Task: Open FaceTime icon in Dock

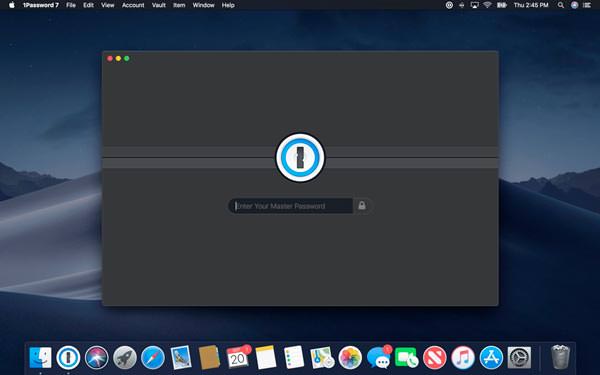Action: [x=406, y=357]
